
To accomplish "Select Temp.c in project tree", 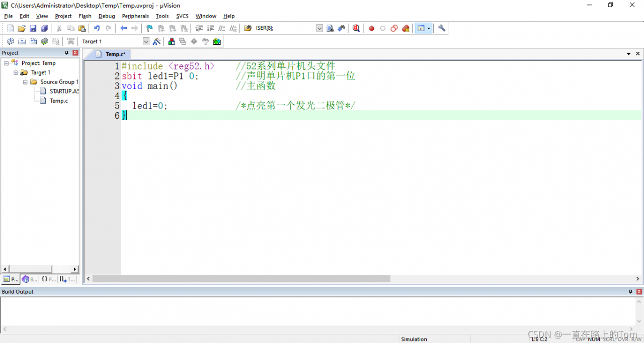I will pos(59,101).
